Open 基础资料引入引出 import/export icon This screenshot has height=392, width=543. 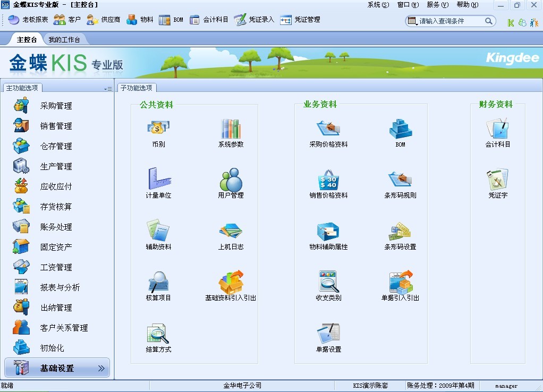(231, 286)
